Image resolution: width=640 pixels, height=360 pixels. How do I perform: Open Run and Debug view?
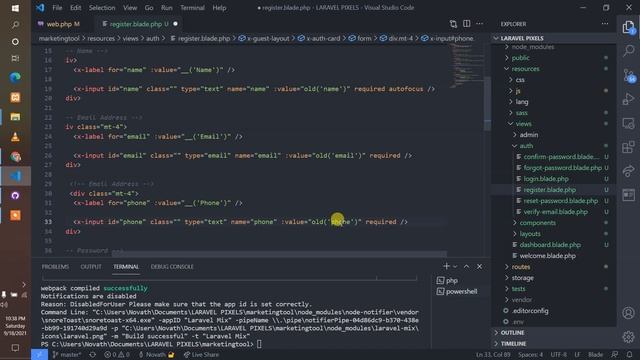[x=629, y=99]
